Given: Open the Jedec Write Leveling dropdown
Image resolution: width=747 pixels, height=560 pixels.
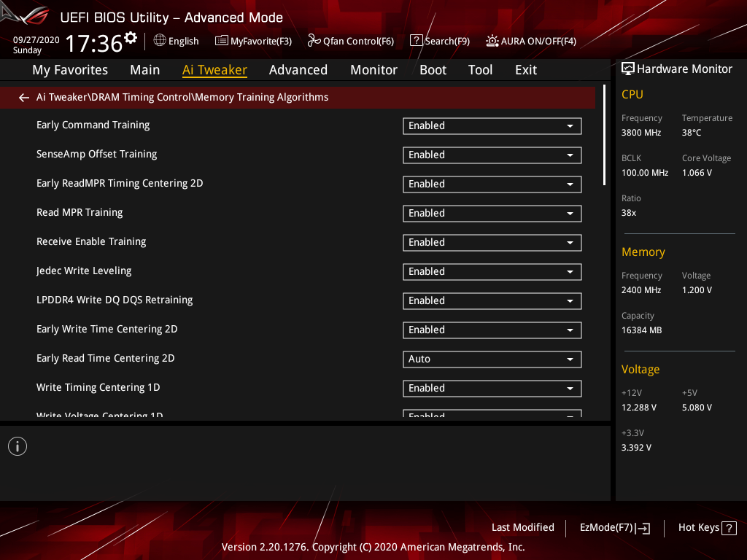Looking at the screenshot, I should point(492,272).
